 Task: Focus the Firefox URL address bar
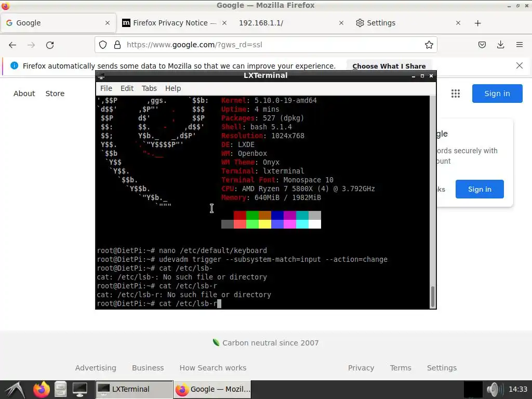(x=265, y=45)
